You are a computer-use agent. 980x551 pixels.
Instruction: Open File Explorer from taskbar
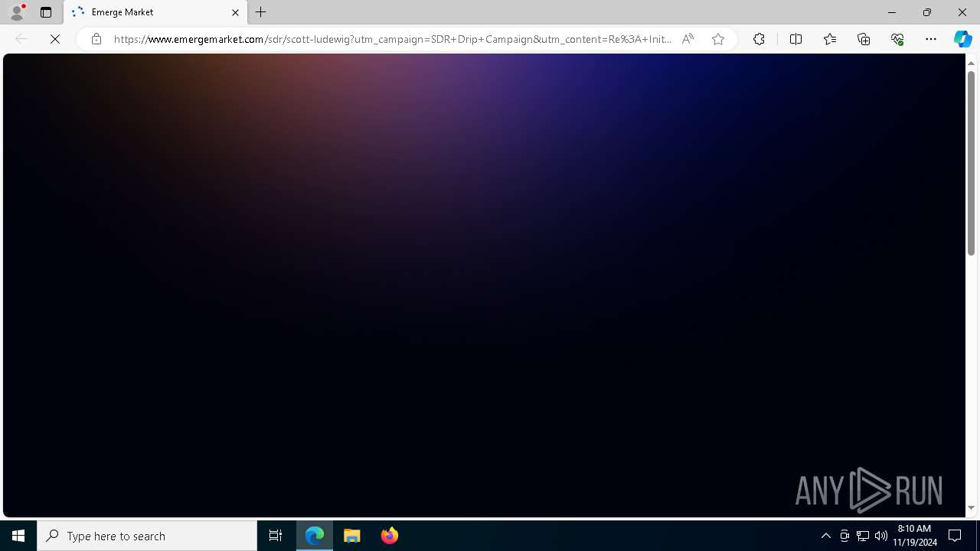coord(352,536)
